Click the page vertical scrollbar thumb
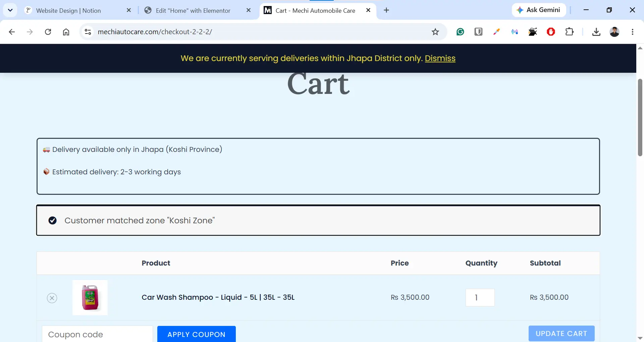Viewport: 644px width, 342px height. (640, 117)
